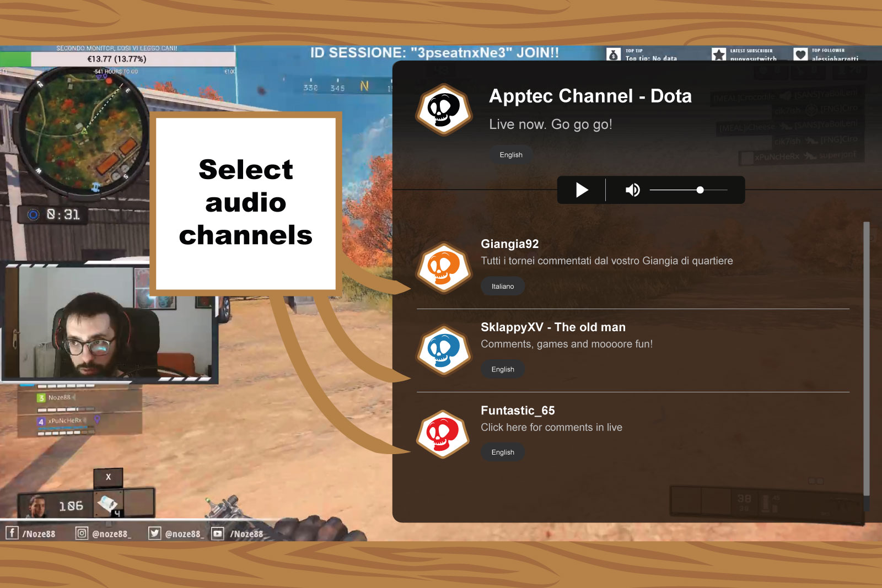Click the Apptec Channel - Dota heading

click(x=590, y=96)
